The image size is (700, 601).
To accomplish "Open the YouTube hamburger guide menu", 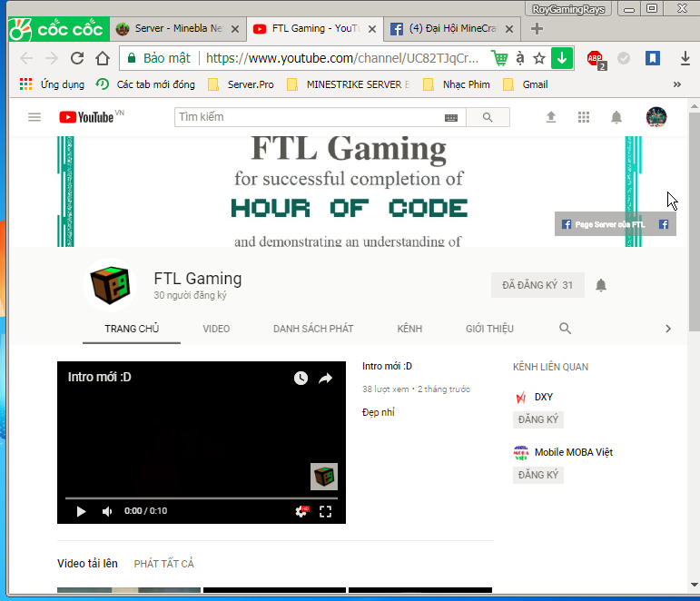I will (35, 117).
